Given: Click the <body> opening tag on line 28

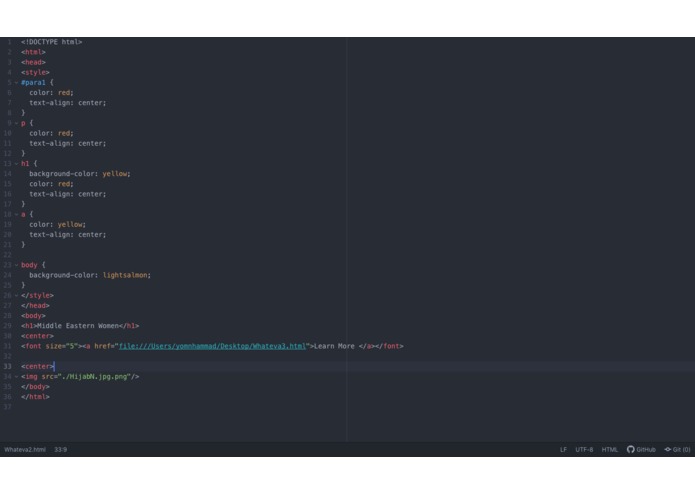Looking at the screenshot, I should tap(33, 316).
